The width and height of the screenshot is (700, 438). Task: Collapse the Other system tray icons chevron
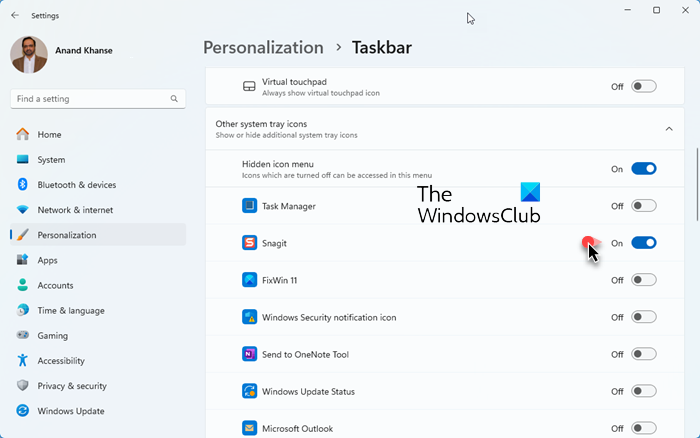tap(669, 129)
